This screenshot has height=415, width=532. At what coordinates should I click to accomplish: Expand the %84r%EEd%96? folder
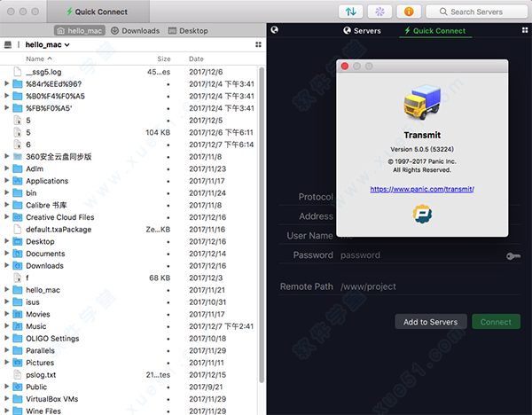point(6,83)
